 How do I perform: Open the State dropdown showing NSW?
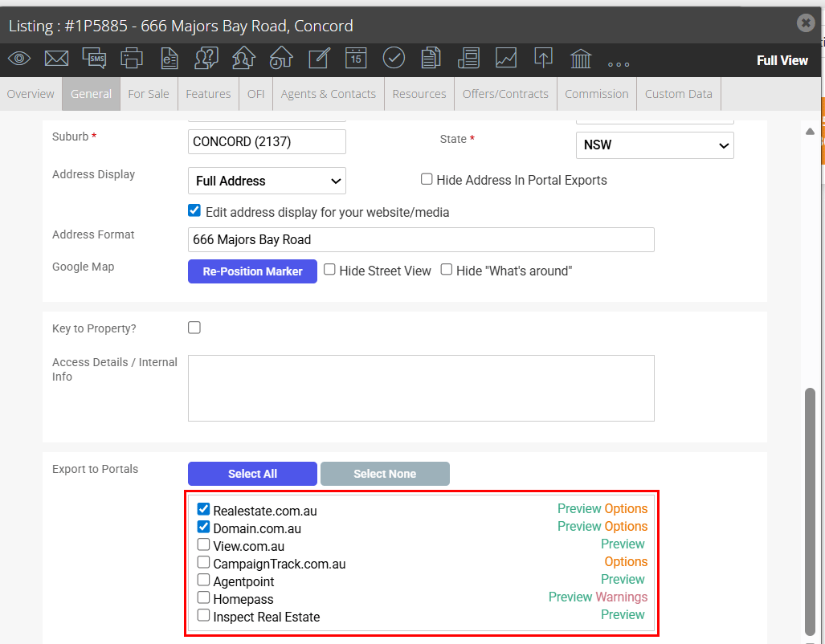(x=655, y=145)
